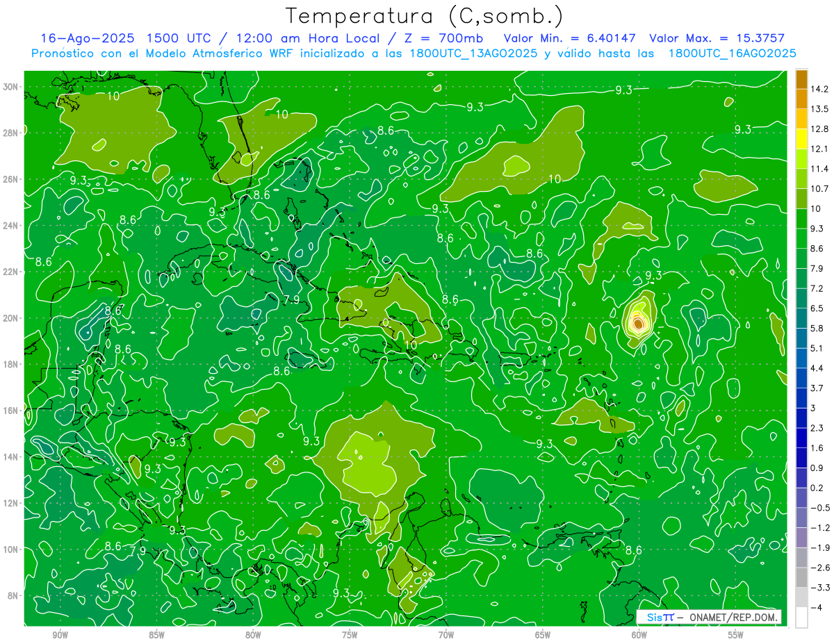The height and width of the screenshot is (644, 834).
Task: Select "Valor Max. = 15.3757" text
Action: (719, 38)
